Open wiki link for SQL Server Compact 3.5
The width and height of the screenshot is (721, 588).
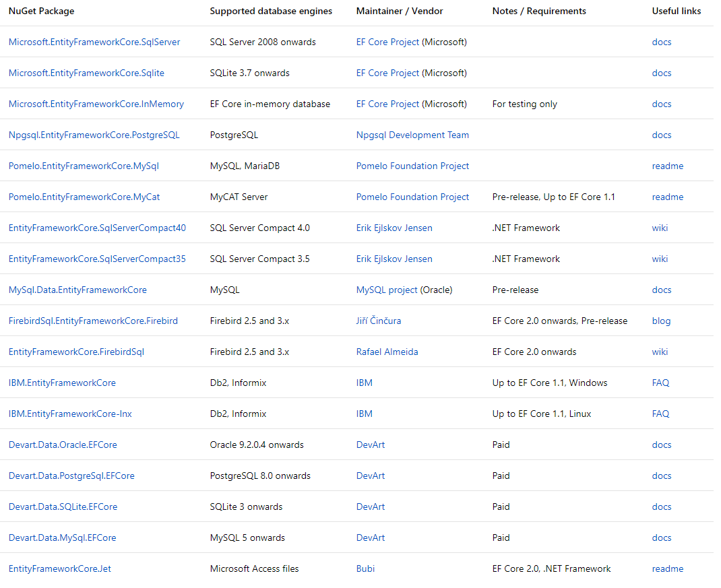pyautogui.click(x=660, y=259)
